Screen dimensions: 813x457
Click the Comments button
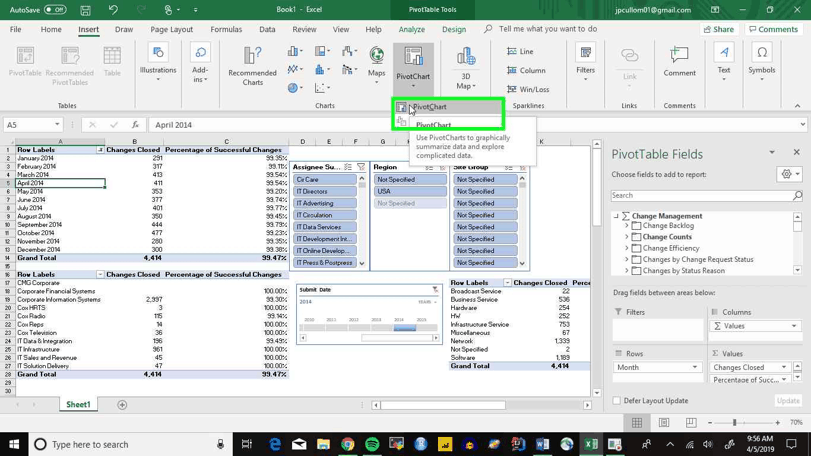click(x=774, y=30)
